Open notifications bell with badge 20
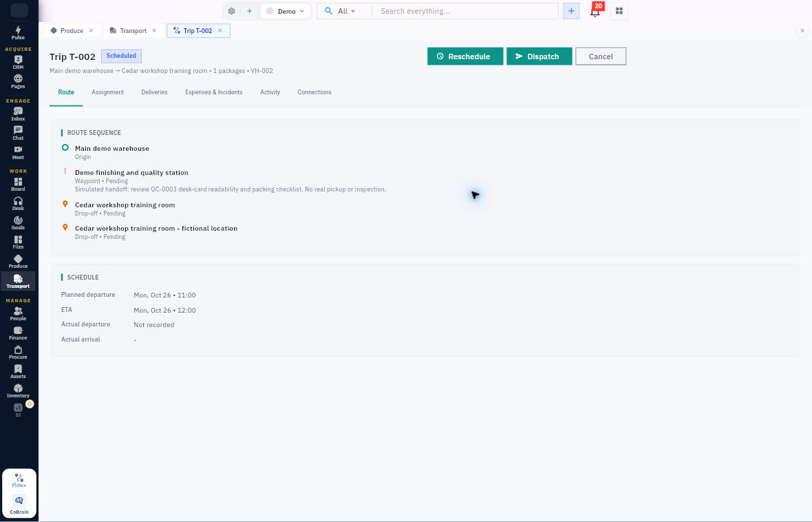812x522 pixels. [x=595, y=10]
